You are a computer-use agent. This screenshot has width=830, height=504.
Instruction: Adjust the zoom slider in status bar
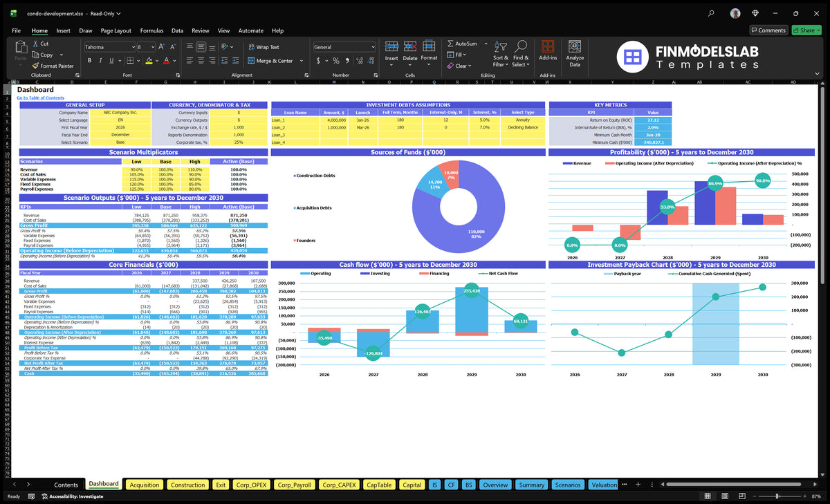coord(779,496)
